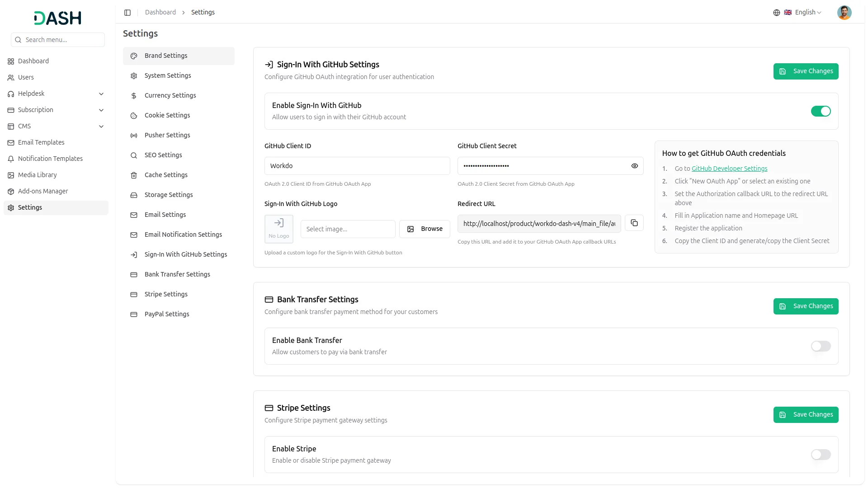Click the Cache Settings trash icon
The width and height of the screenshot is (868, 488).
tap(133, 175)
